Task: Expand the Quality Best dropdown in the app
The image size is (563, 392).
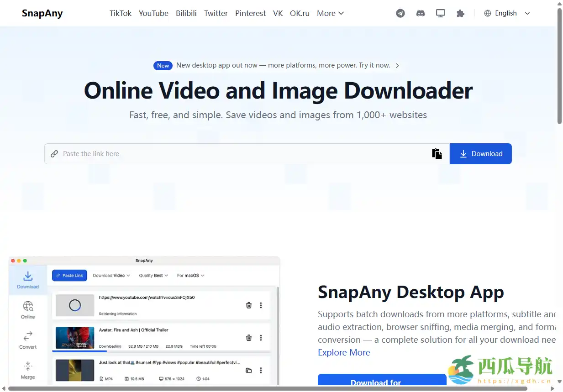Action: point(153,275)
